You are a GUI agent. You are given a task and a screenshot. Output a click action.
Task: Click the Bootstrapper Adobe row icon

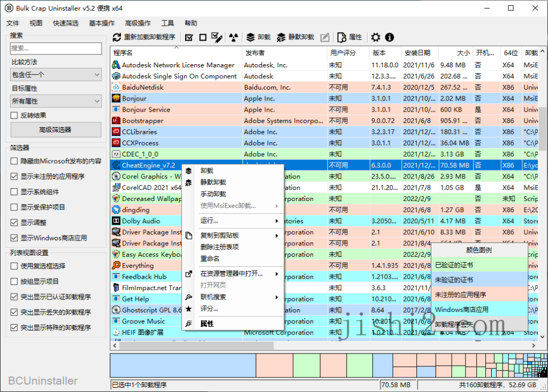(x=116, y=121)
